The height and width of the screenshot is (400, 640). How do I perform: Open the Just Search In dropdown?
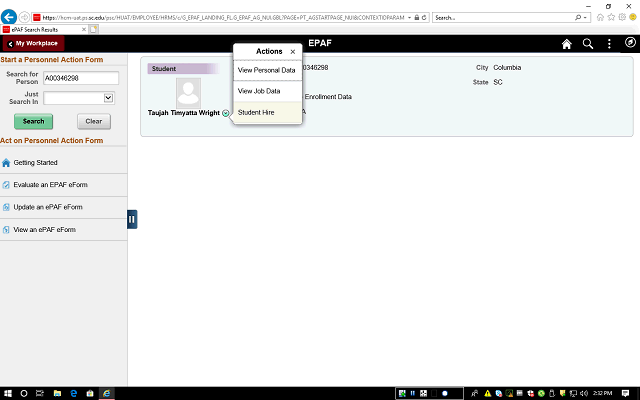(x=79, y=98)
